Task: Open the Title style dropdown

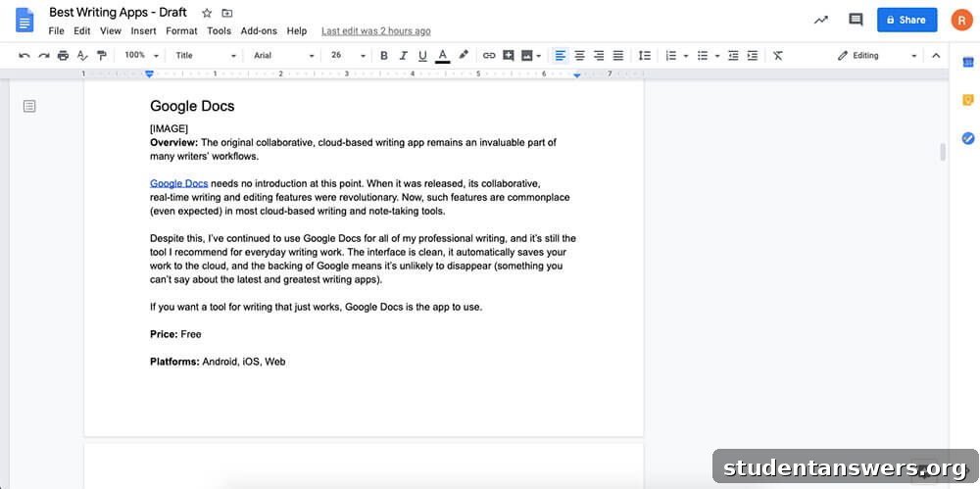Action: 206,56
